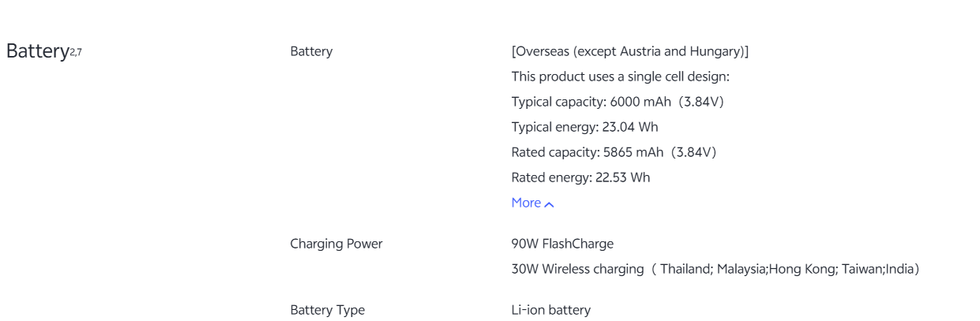Click the blue "More" link
Viewport: 980px width, 321px height.
(526, 203)
